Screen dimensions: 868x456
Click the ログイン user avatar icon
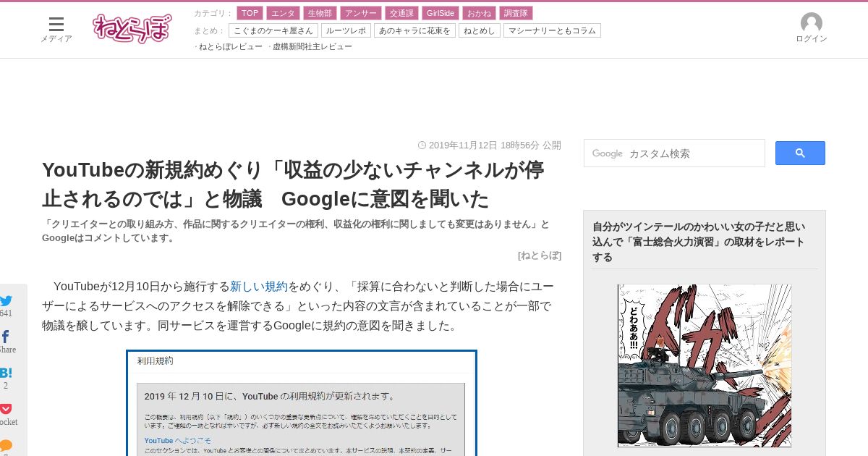812,23
